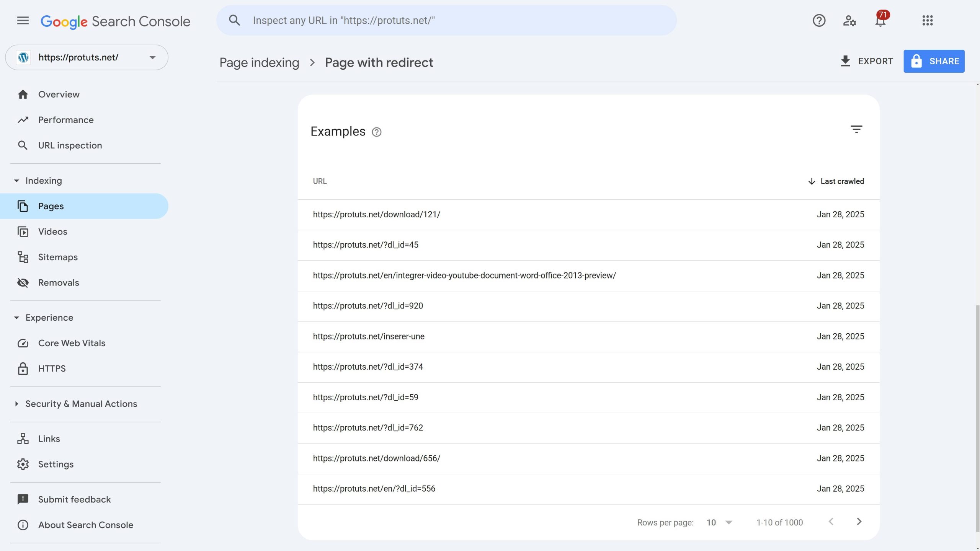Open the Rows per page dropdown
The image size is (980, 551).
[719, 523]
